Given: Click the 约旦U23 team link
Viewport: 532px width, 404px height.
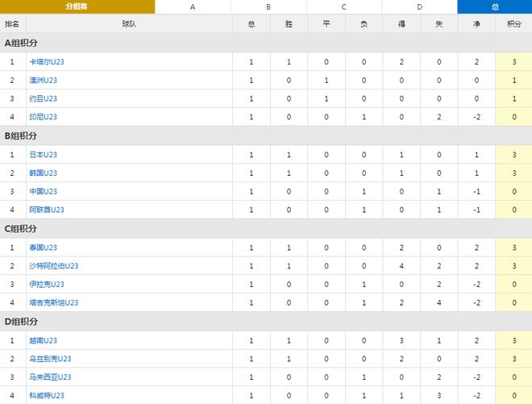Looking at the screenshot, I should point(43,98).
